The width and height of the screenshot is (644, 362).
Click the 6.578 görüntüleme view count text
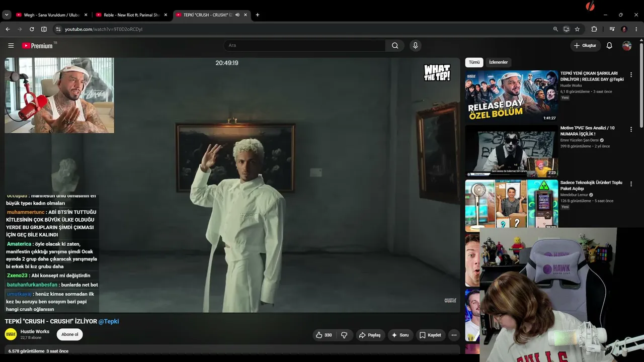point(27,351)
